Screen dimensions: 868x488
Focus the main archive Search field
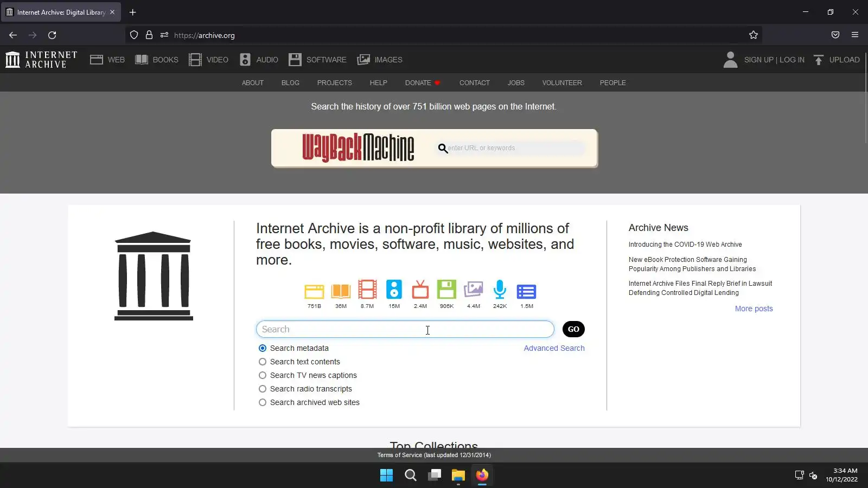pyautogui.click(x=405, y=329)
